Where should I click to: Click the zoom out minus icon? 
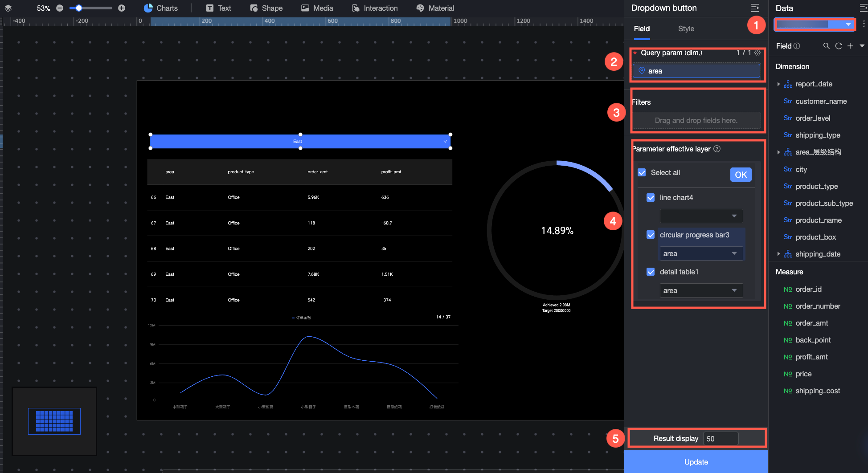point(60,8)
